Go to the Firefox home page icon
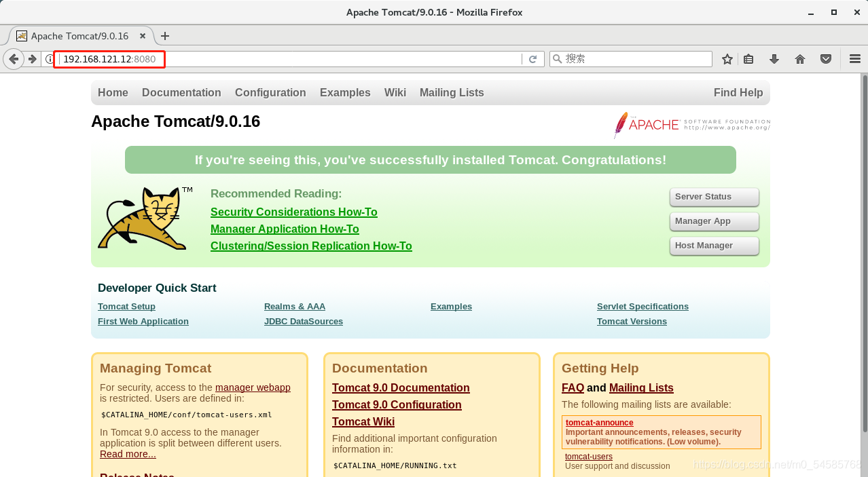This screenshot has width=868, height=477. [800, 59]
